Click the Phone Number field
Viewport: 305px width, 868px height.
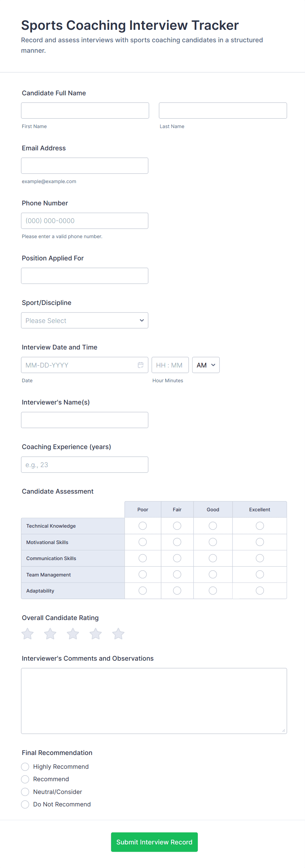pos(85,221)
